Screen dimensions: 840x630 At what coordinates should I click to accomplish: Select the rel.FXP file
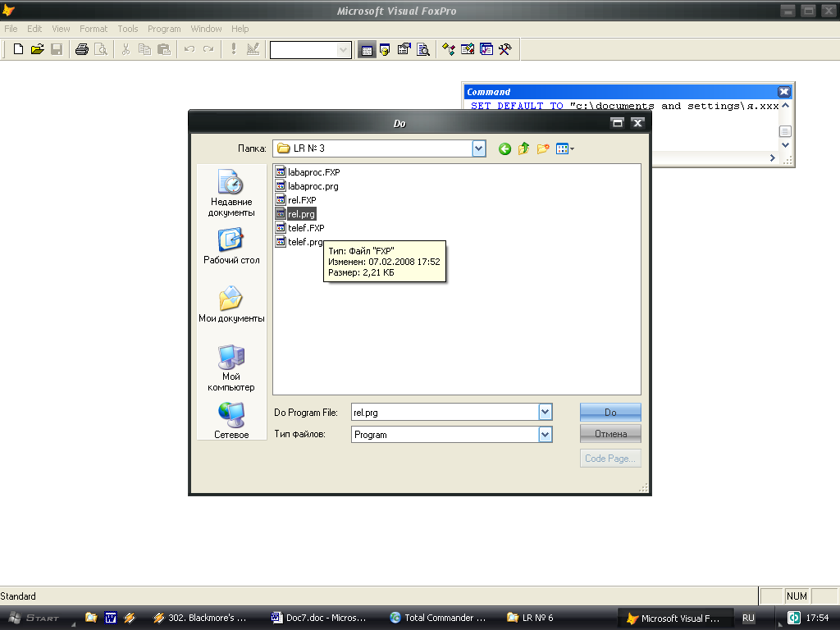[x=295, y=200]
